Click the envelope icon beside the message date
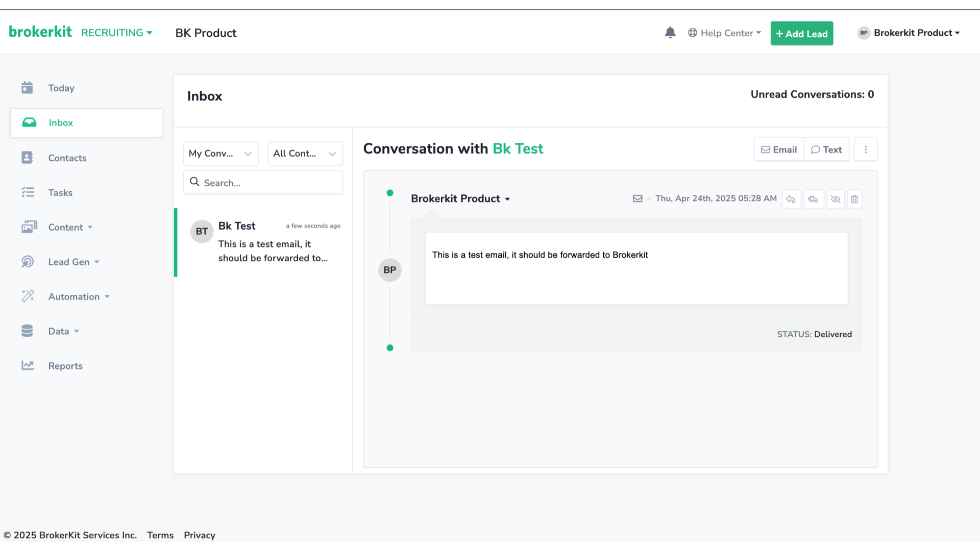 [638, 198]
